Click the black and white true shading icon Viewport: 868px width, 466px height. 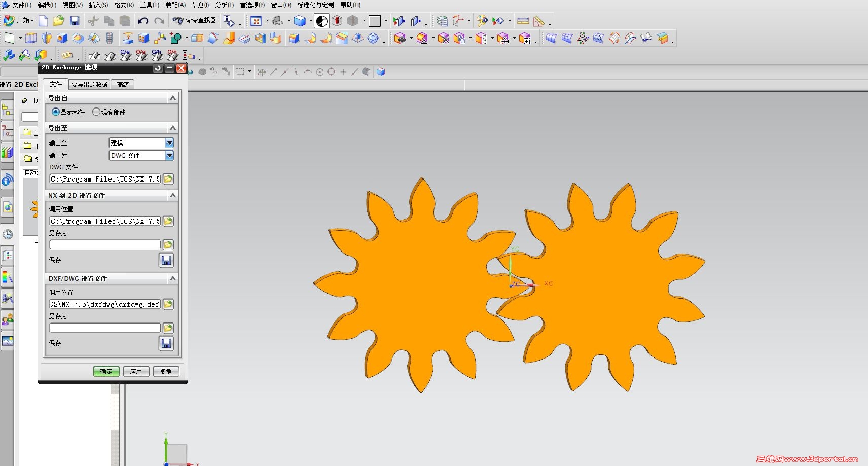click(321, 21)
